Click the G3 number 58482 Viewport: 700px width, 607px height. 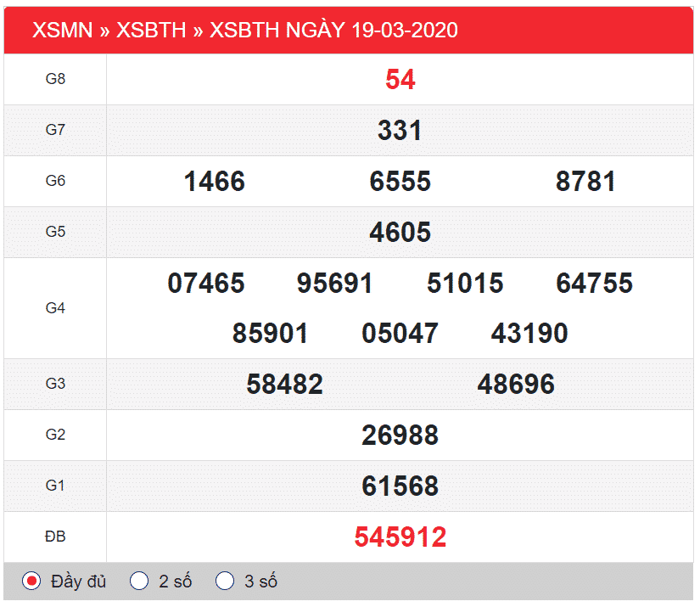point(284,385)
